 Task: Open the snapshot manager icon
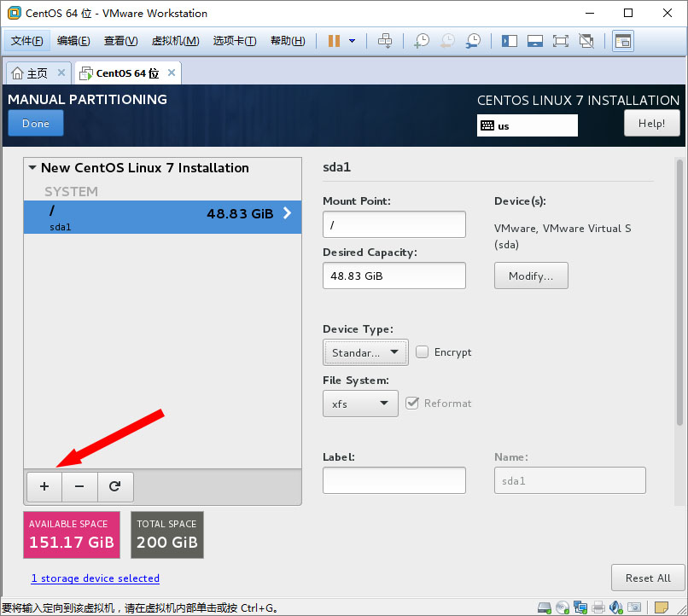point(473,41)
